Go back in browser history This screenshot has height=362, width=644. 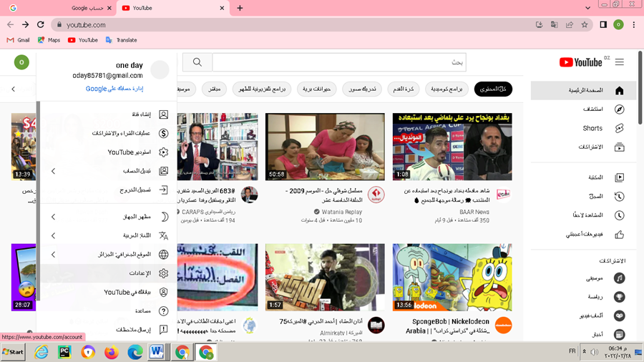pyautogui.click(x=10, y=24)
